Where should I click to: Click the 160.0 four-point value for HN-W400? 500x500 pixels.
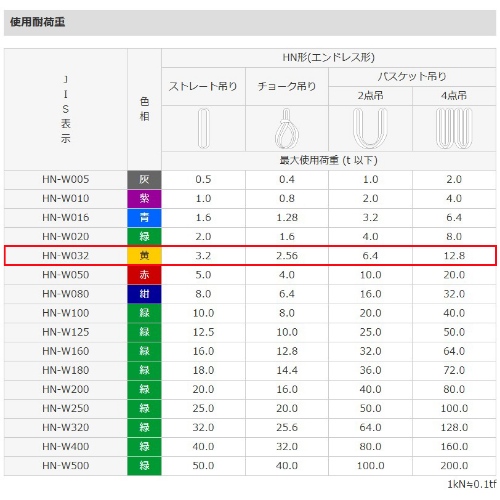pyautogui.click(x=454, y=447)
